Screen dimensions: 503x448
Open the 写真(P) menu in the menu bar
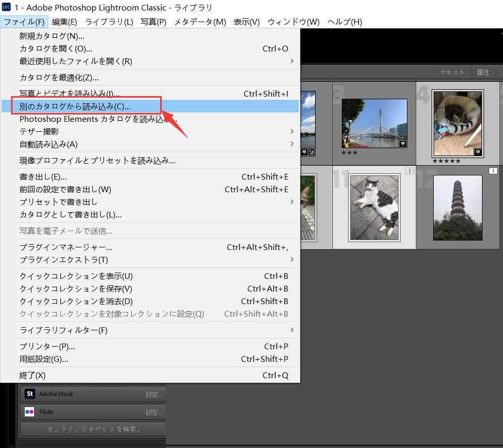153,22
